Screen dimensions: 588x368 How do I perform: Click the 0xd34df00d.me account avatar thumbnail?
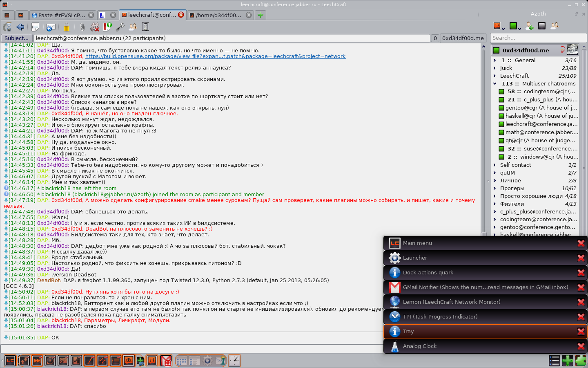(x=572, y=50)
